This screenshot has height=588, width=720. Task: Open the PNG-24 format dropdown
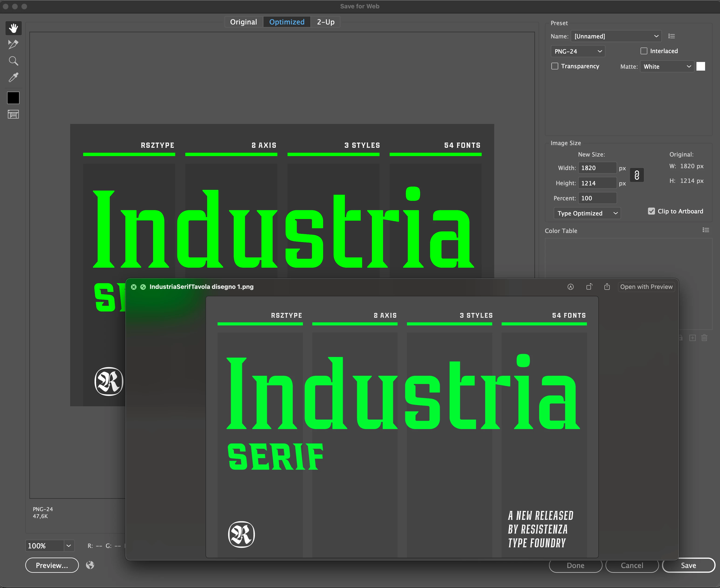[x=578, y=51]
